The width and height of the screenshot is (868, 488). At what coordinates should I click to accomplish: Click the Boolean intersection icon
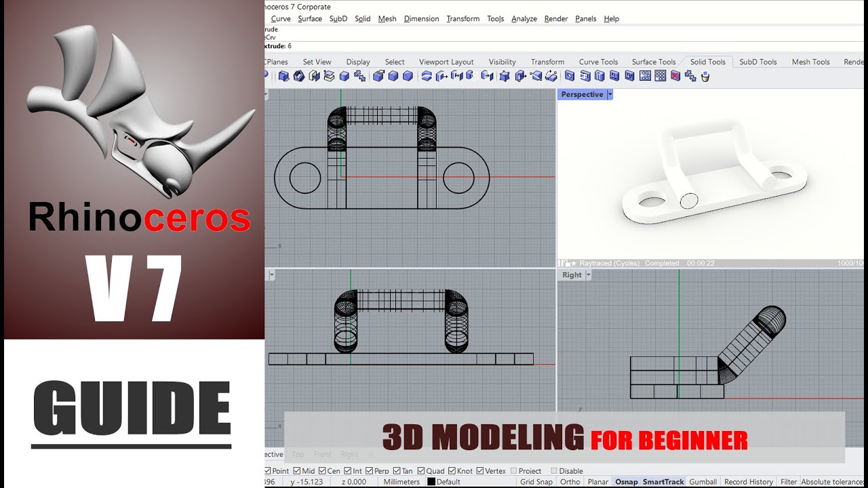(x=408, y=76)
